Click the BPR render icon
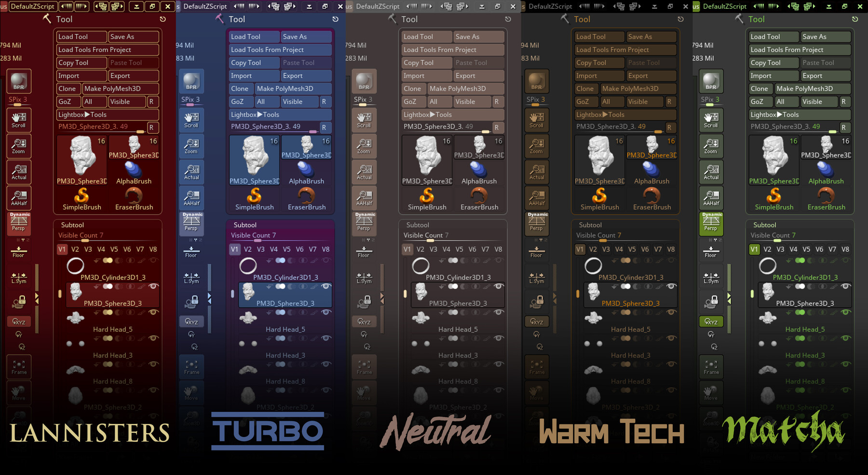 point(18,81)
